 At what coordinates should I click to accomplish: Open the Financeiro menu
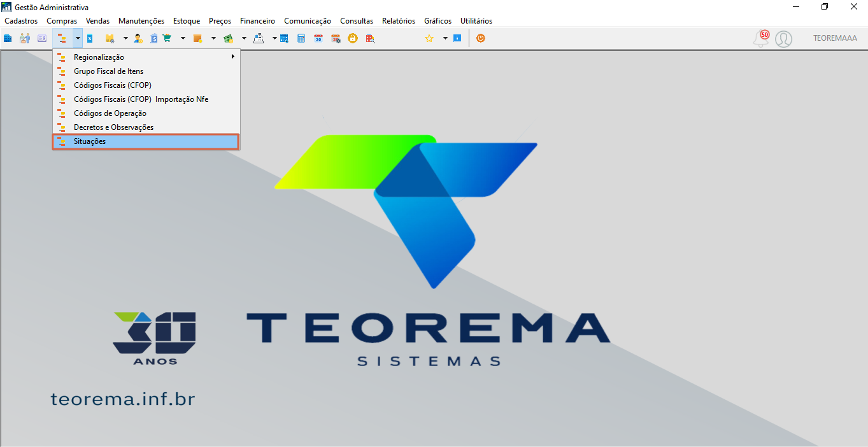[257, 21]
